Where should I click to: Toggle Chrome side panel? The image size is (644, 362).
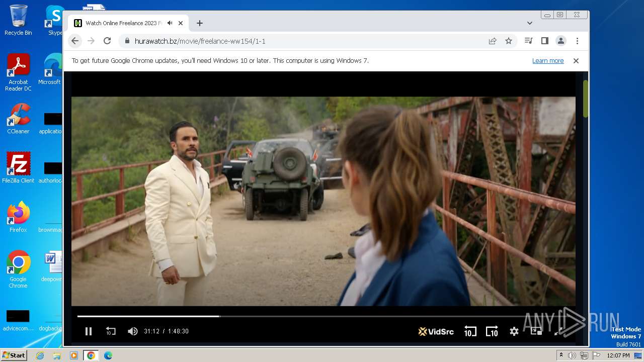pyautogui.click(x=544, y=41)
